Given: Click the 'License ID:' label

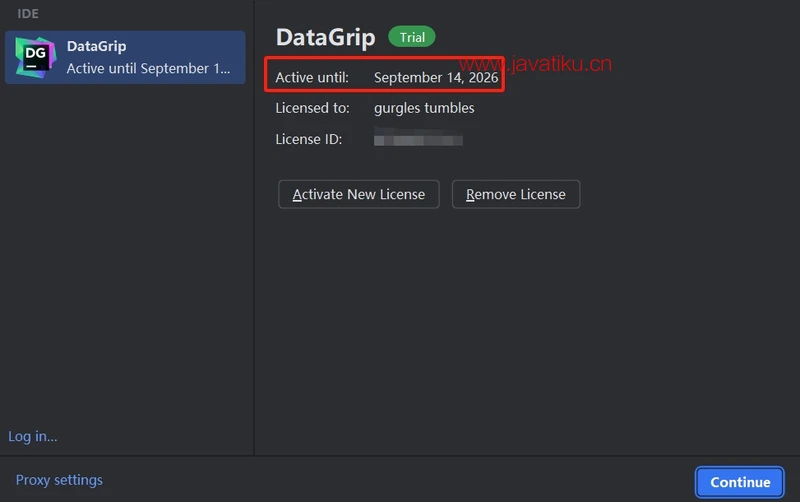Looking at the screenshot, I should pyautogui.click(x=309, y=139).
